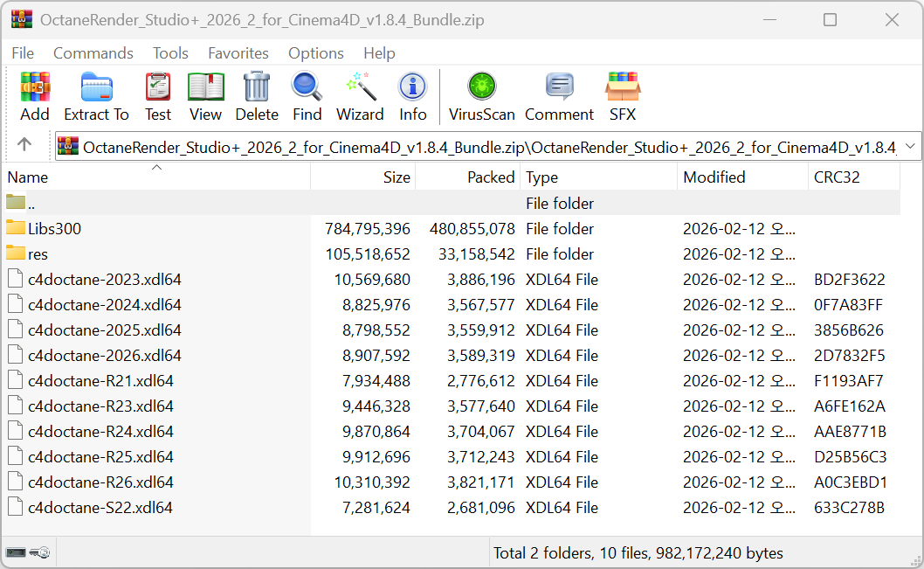924x569 pixels.
Task: Open the Commands menu
Action: click(x=93, y=53)
